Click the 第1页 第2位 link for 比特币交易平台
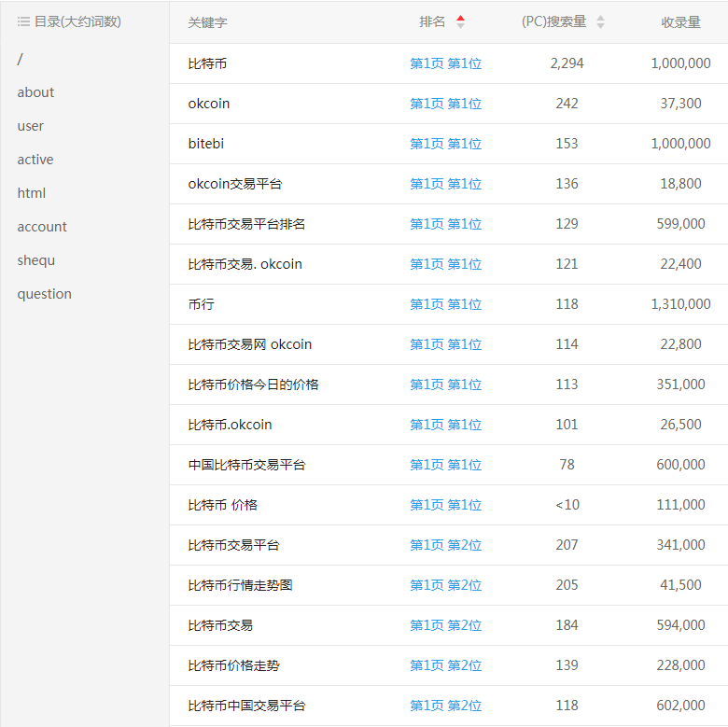The image size is (728, 727). [445, 545]
